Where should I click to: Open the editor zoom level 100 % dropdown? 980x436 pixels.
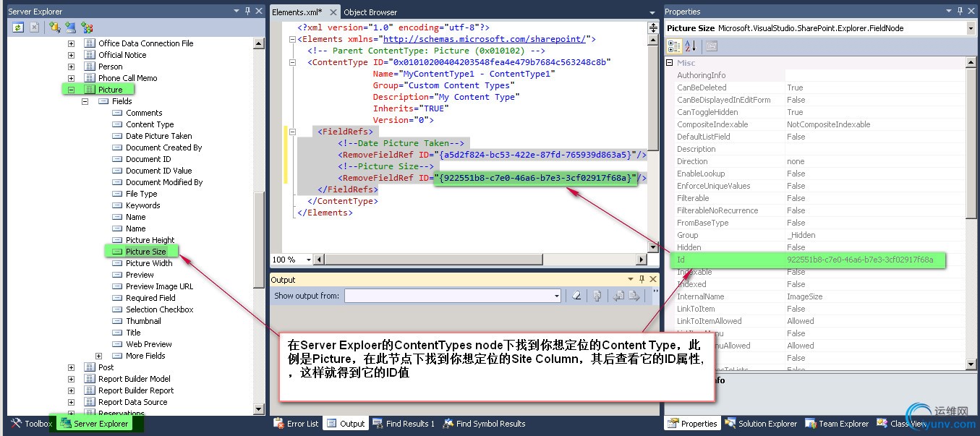[308, 260]
